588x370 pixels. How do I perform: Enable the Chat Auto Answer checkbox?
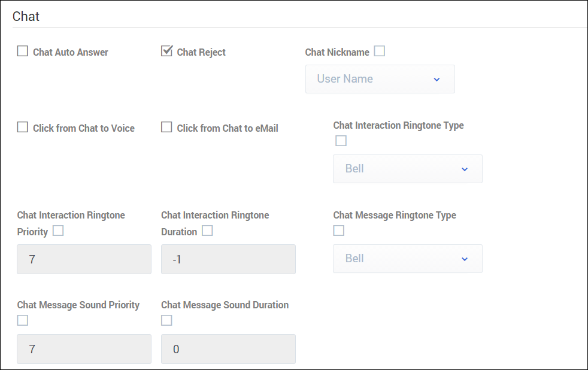(x=23, y=51)
